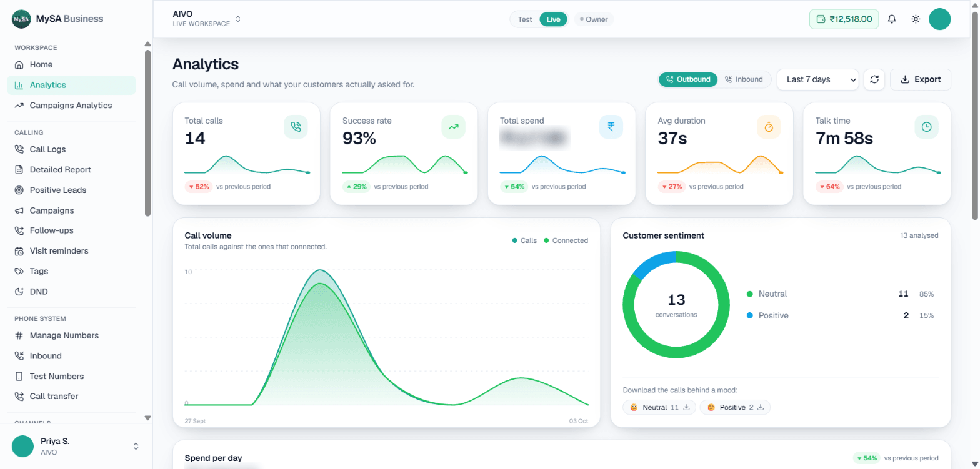
Task: Click the Manage Numbers hash icon
Action: (x=19, y=335)
